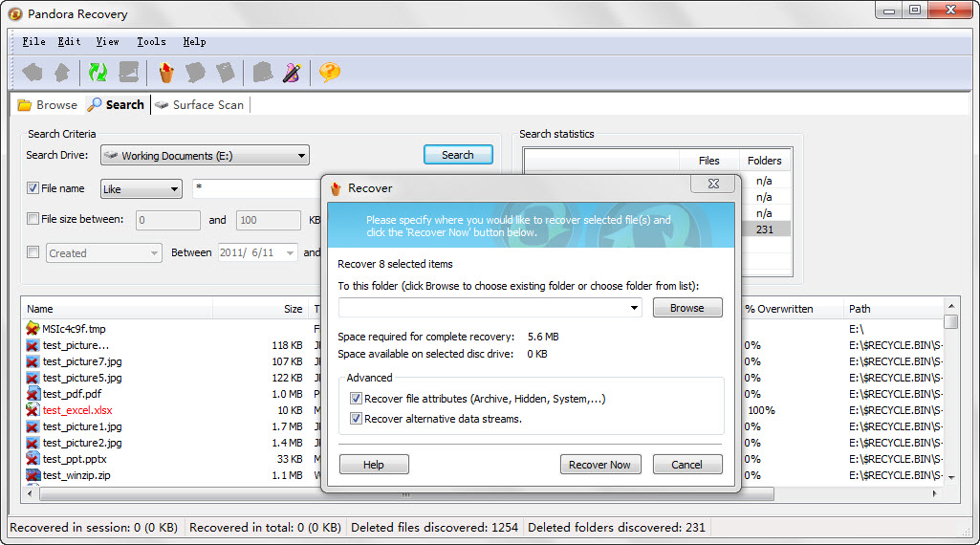Open the View menu
The width and height of the screenshot is (980, 545).
pyautogui.click(x=107, y=42)
